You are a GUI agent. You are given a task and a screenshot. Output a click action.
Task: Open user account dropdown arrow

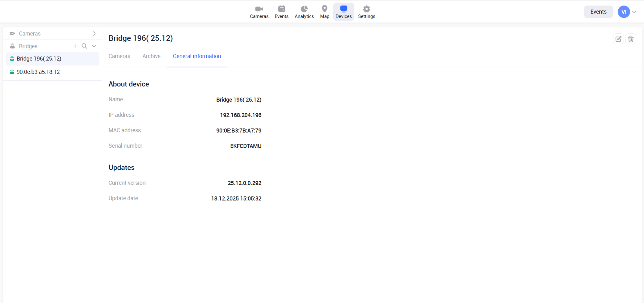(x=634, y=12)
